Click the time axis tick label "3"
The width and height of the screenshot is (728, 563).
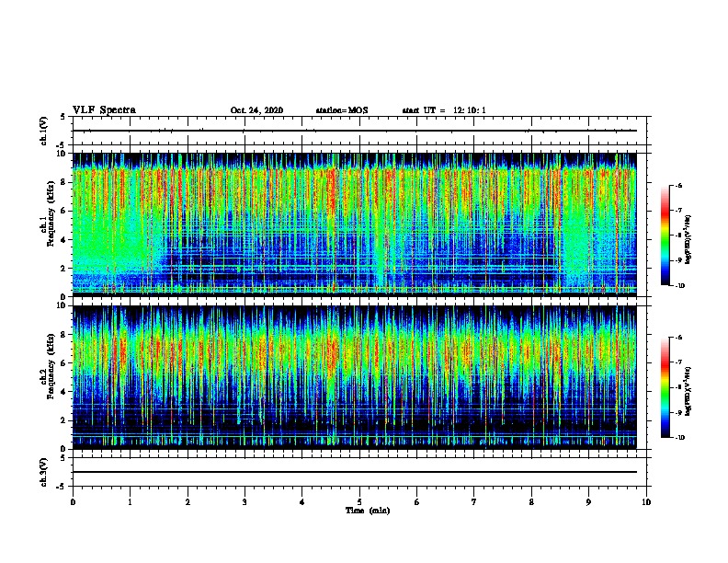245,502
